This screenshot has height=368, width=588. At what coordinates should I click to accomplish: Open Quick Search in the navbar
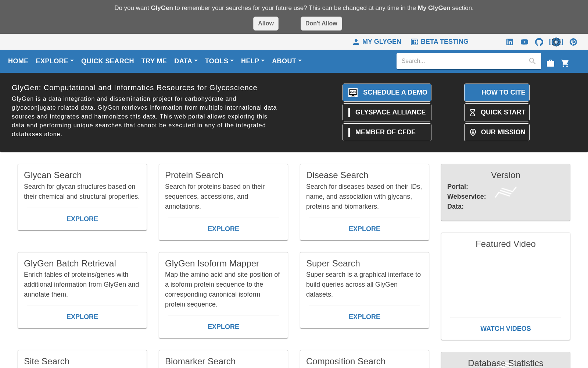tap(107, 61)
